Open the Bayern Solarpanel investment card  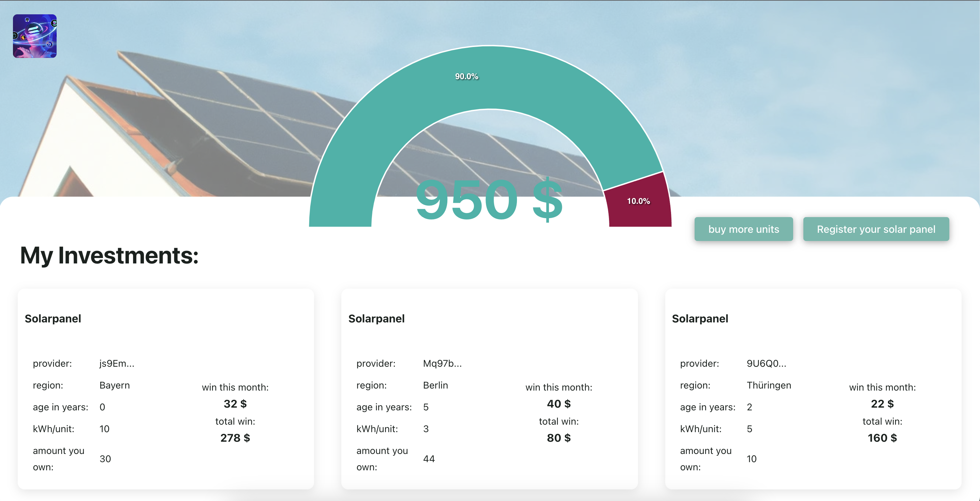(165, 389)
